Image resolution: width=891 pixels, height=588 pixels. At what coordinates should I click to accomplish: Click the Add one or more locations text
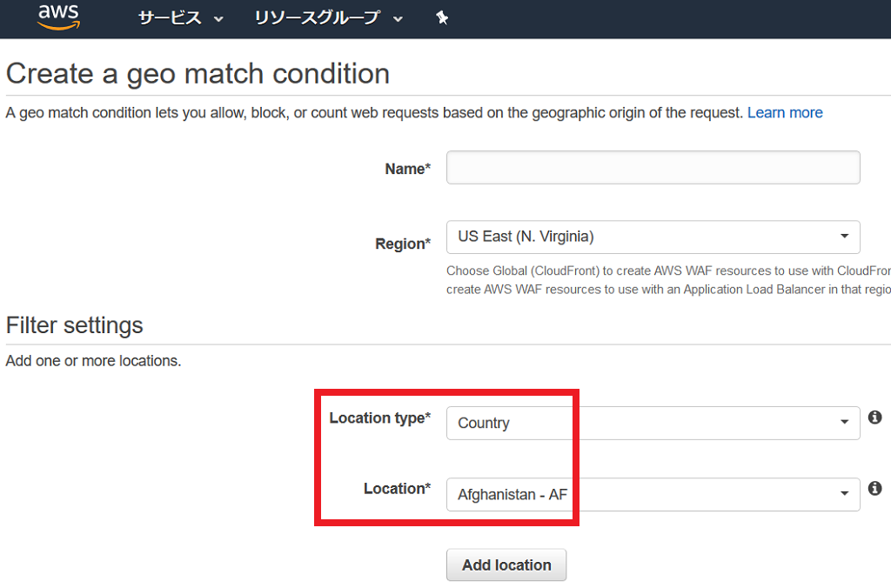point(93,361)
